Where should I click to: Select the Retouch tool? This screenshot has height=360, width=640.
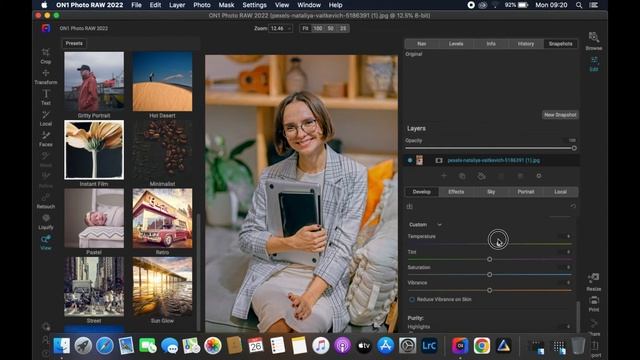[46, 201]
